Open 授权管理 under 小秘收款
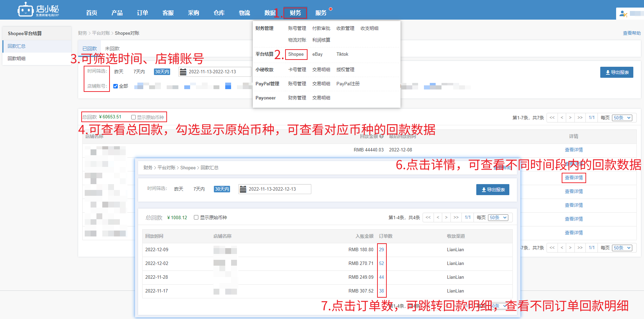This screenshot has width=644, height=319. 345,70
